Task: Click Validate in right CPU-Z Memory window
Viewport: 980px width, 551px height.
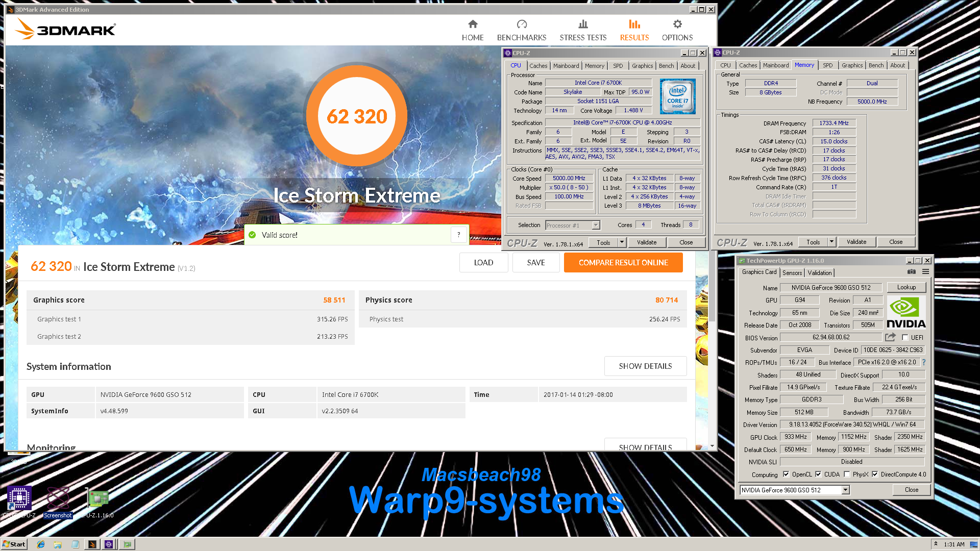Action: coord(856,242)
